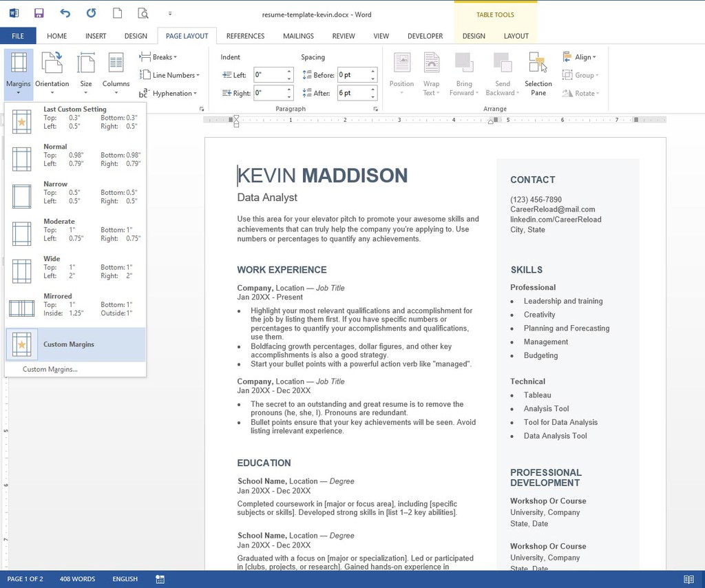
Task: Click the Save icon on Quick Access Toolbar
Action: coord(39,12)
